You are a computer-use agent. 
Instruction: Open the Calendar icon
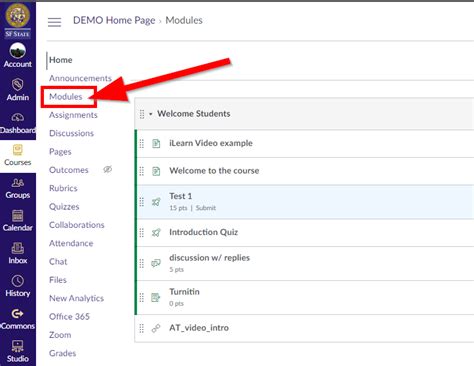pos(18,216)
